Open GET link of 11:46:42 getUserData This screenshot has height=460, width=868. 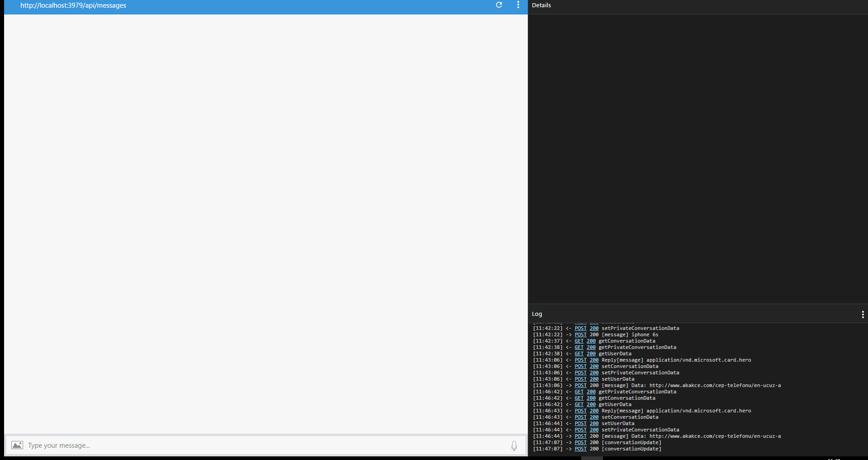[x=579, y=404]
